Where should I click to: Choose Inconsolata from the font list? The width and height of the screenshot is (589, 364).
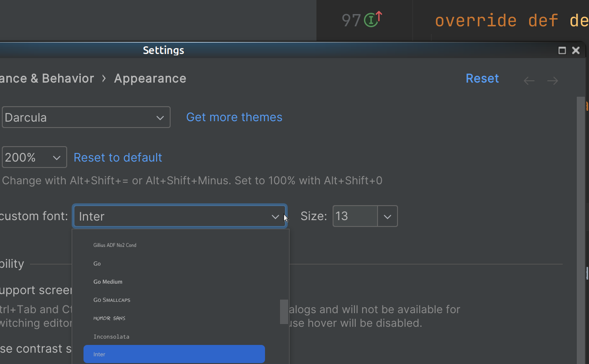click(x=111, y=337)
